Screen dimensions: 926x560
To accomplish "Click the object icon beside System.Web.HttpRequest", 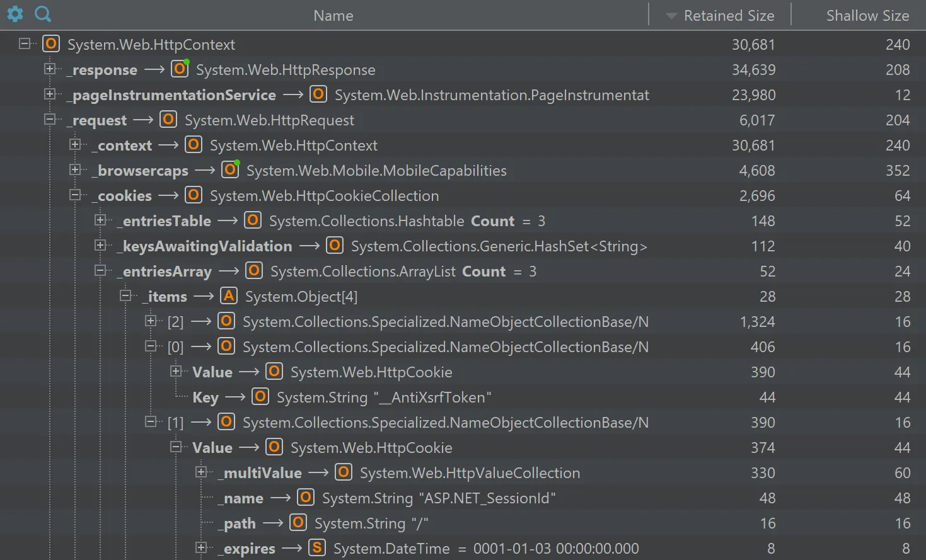I will (x=168, y=120).
